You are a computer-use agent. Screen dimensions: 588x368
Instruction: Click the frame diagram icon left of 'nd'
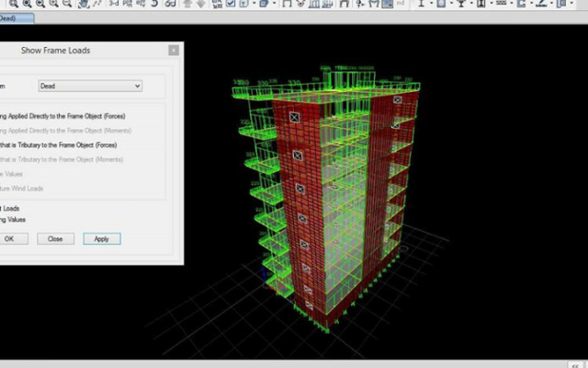(374, 4)
